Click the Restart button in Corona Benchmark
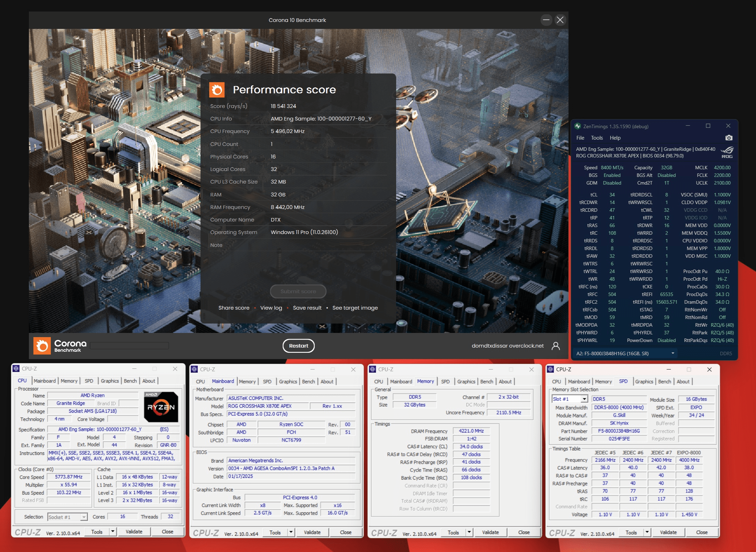The image size is (756, 552). click(x=298, y=346)
